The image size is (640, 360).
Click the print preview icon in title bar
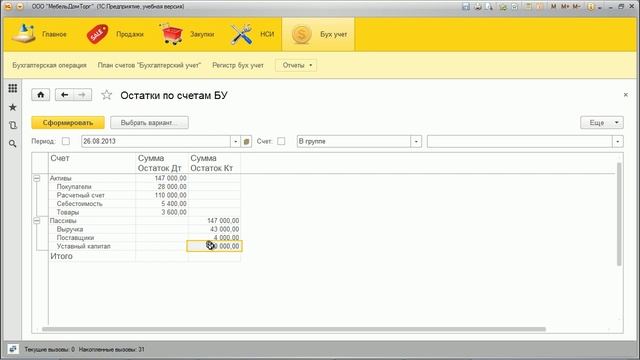point(488,7)
